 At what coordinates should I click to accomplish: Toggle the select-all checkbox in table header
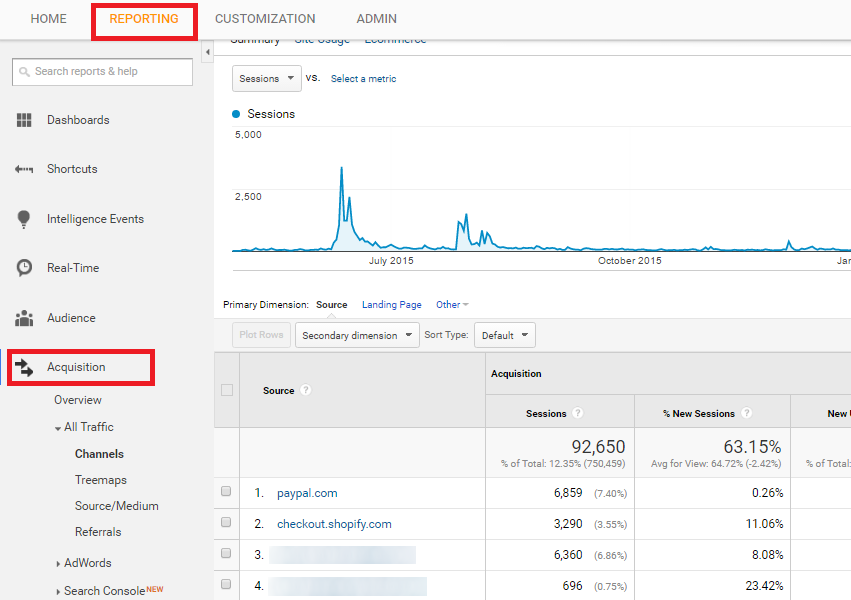click(227, 390)
